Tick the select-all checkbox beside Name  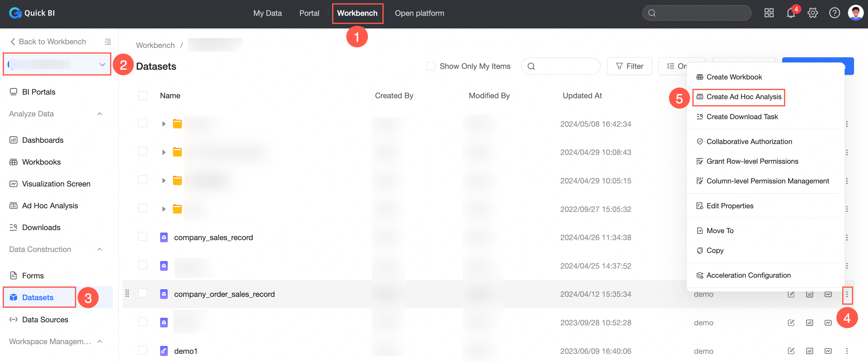coord(143,96)
